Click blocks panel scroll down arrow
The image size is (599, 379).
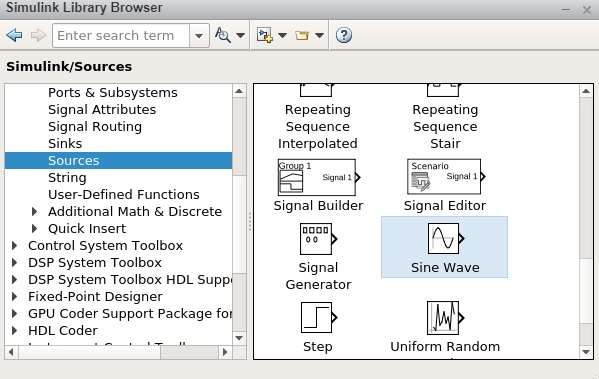(586, 352)
